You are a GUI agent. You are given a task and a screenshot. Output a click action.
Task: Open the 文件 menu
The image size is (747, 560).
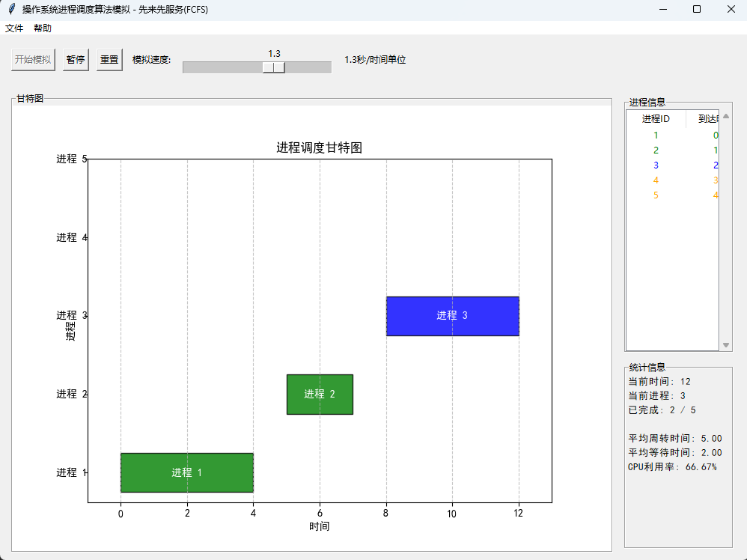14,28
